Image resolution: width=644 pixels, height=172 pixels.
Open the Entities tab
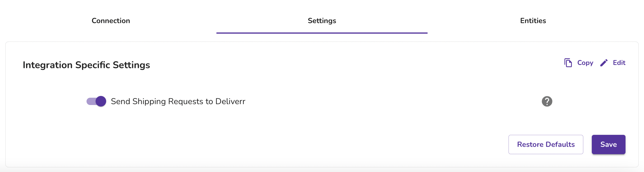(x=533, y=21)
